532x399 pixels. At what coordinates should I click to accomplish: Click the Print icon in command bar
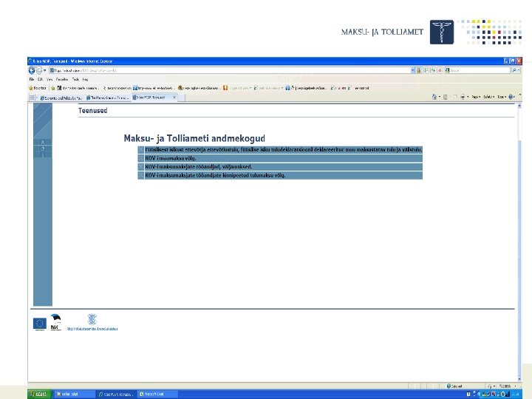[463, 97]
